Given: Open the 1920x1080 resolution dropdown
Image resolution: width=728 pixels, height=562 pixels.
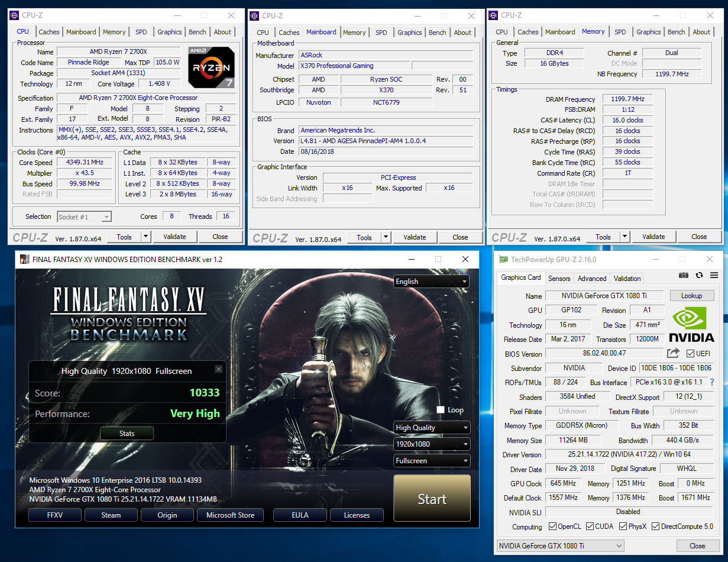Looking at the screenshot, I should click(432, 444).
